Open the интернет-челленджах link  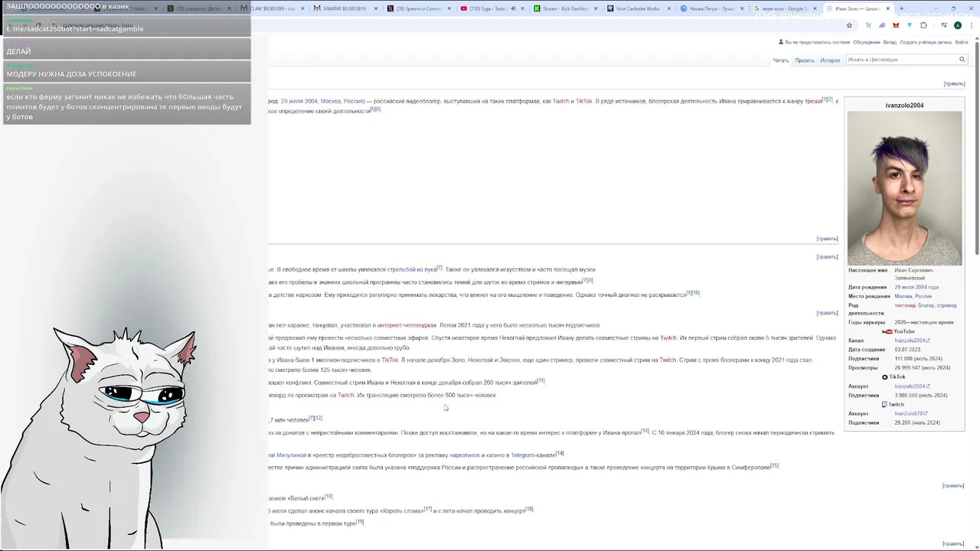pyautogui.click(x=407, y=325)
